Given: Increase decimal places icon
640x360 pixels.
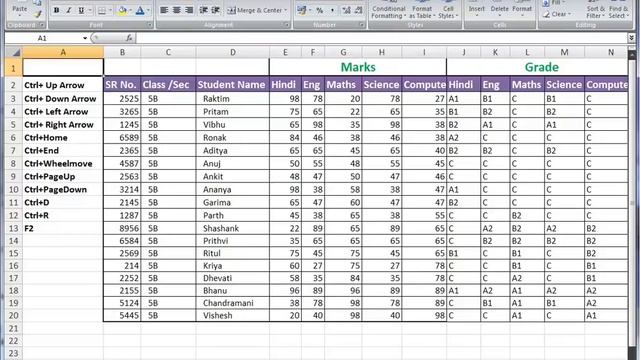Looking at the screenshot, I should (346, 10).
